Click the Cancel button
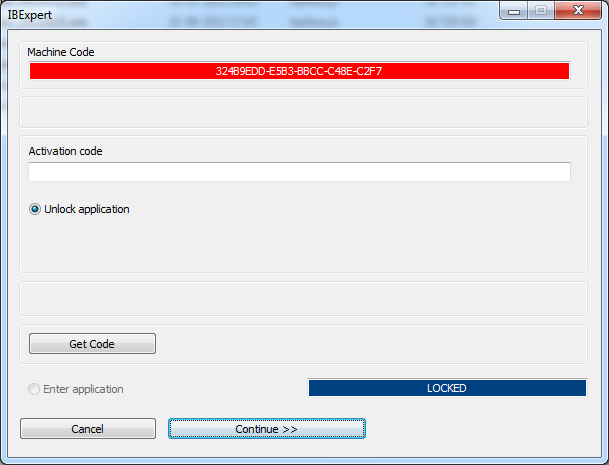This screenshot has height=465, width=609. pyautogui.click(x=88, y=428)
